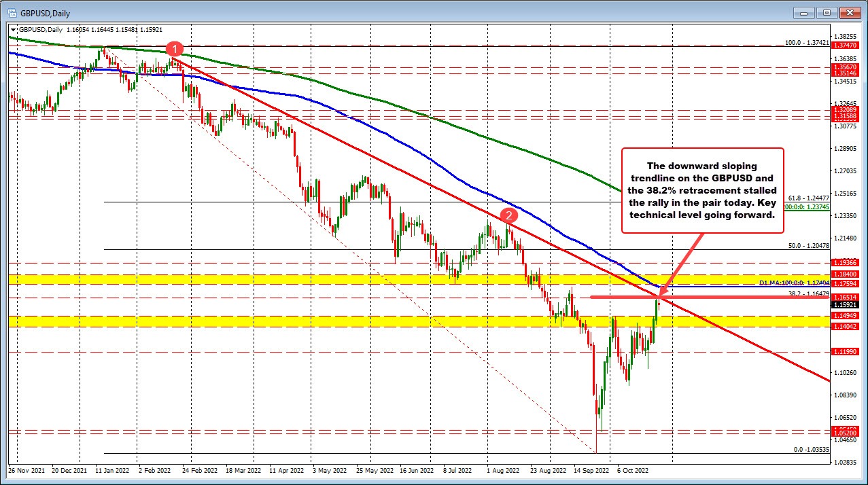Image resolution: width=868 pixels, height=485 pixels.
Task: Restore the chart window size
Action: [x=827, y=12]
